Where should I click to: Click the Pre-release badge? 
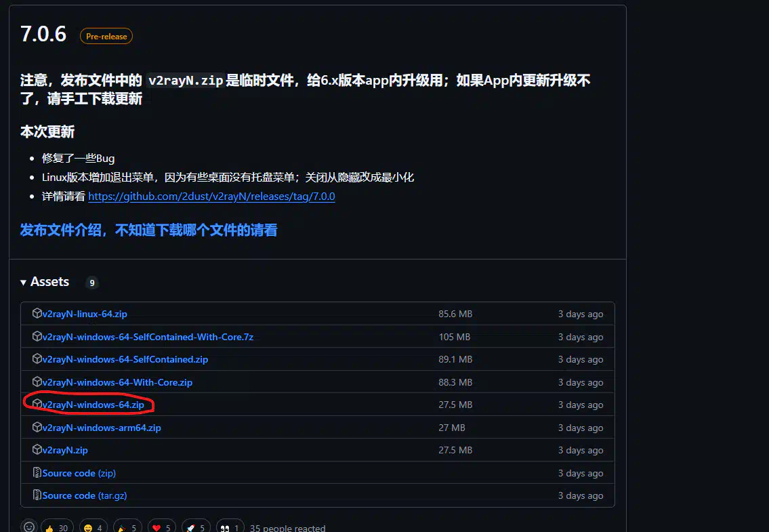pyautogui.click(x=106, y=37)
